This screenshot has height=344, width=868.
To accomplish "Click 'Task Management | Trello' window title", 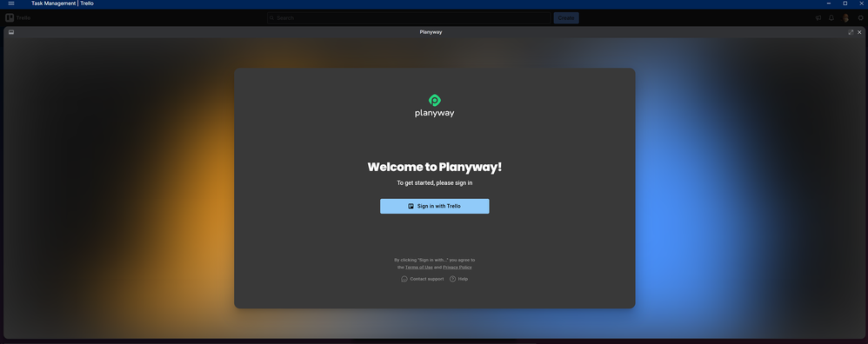I will point(63,3).
